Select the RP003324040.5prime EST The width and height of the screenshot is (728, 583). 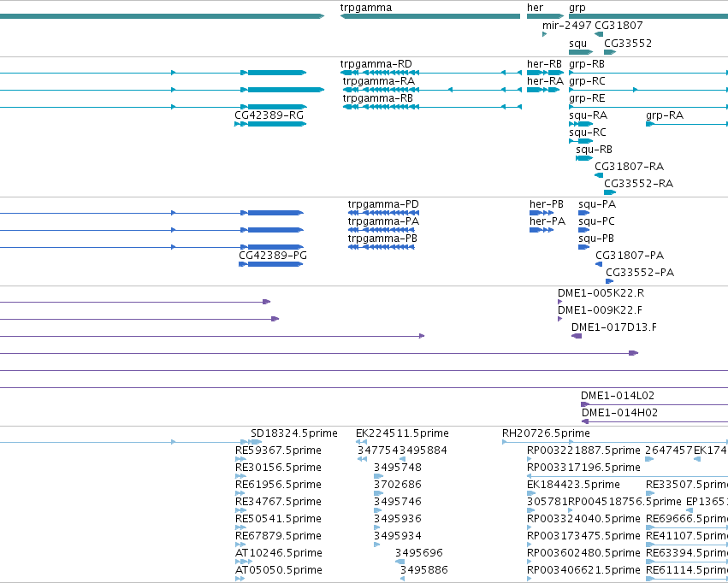530,527
